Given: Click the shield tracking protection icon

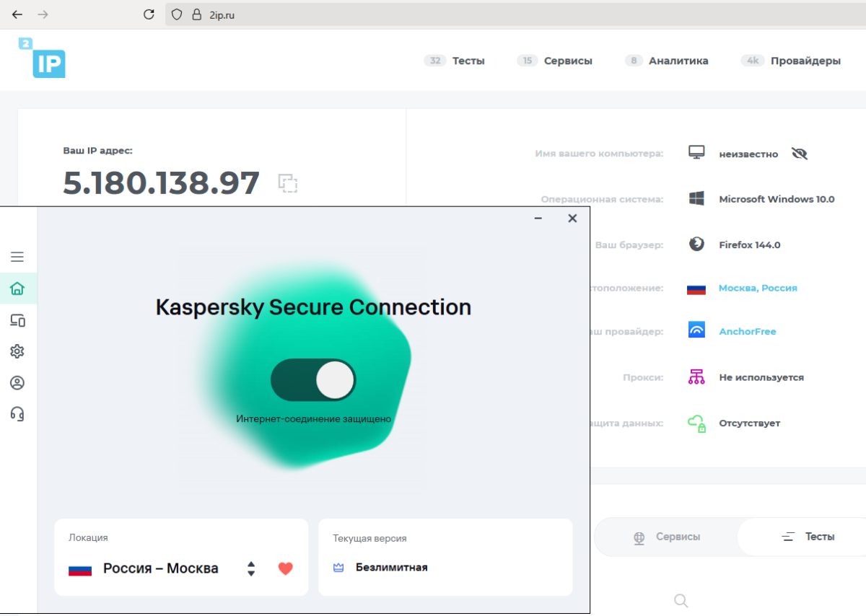Looking at the screenshot, I should point(177,14).
